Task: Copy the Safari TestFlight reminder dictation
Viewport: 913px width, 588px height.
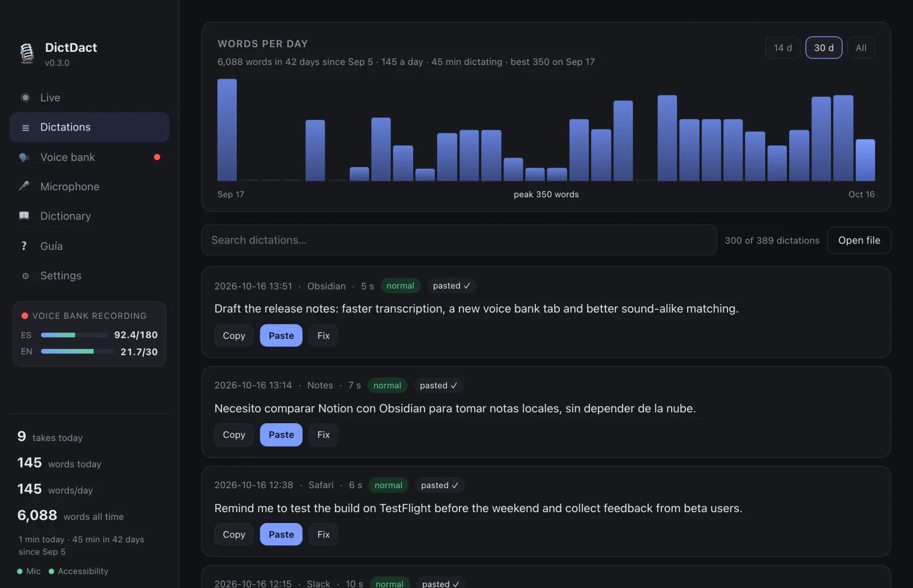Action: (x=234, y=534)
